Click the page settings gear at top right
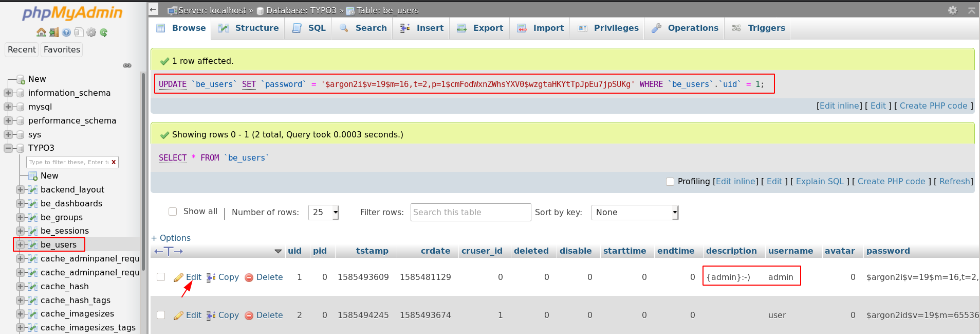This screenshot has width=980, height=334. (953, 10)
